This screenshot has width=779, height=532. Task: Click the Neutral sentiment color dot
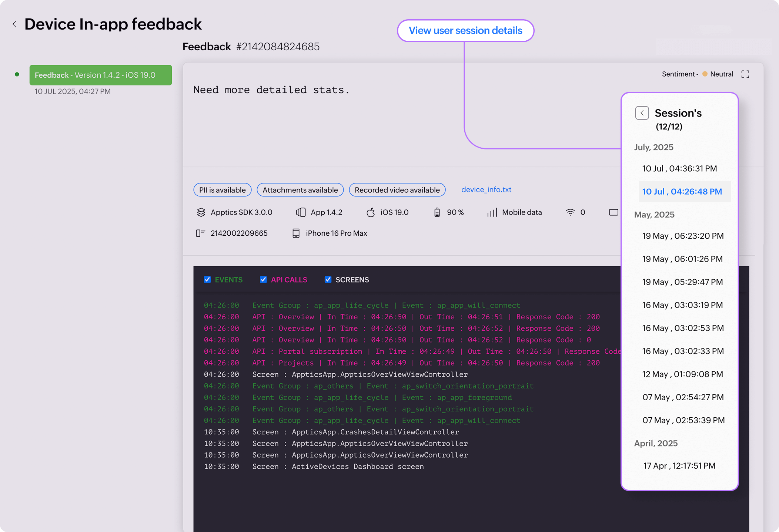coord(705,74)
